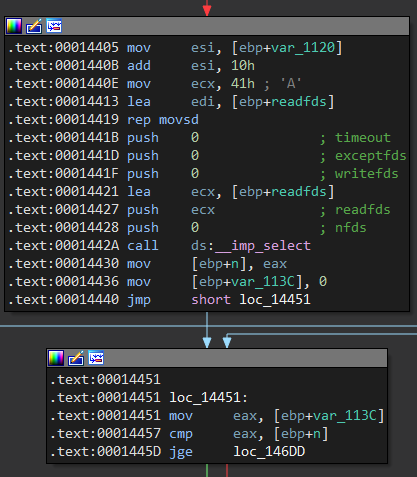Click the loc_14451: label
417x477 pixels.
point(209,397)
